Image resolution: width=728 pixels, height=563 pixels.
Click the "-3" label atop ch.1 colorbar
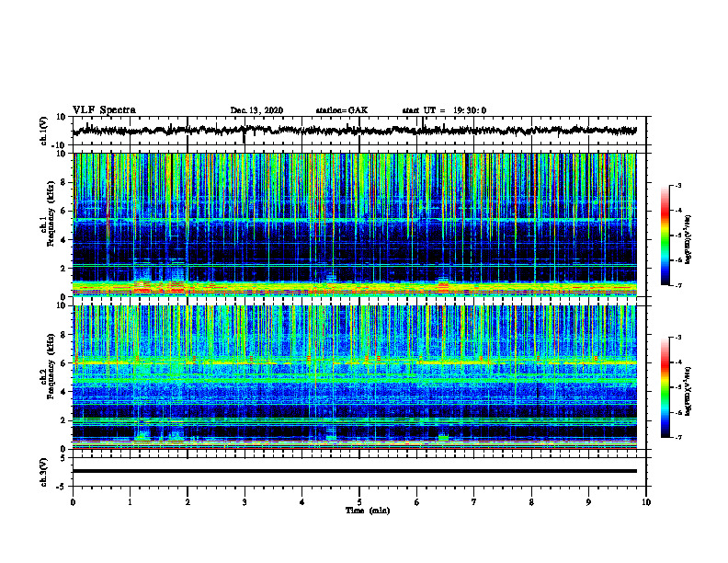[x=678, y=185]
